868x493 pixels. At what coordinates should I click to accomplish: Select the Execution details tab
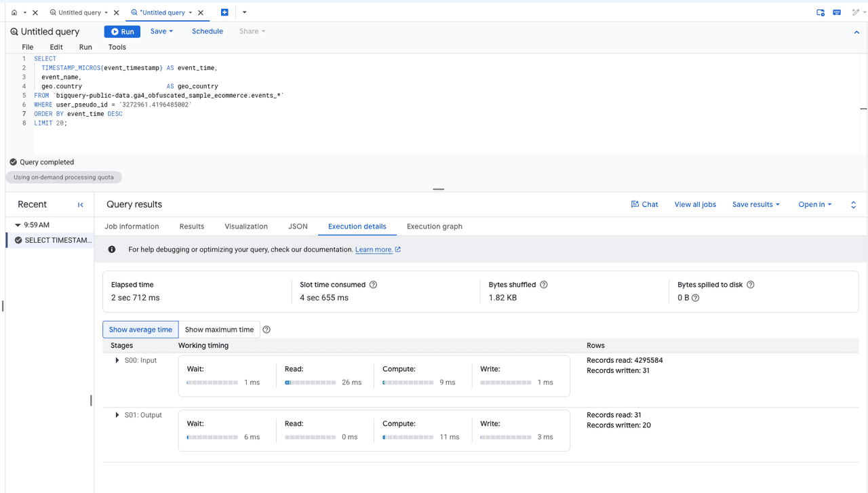pos(357,226)
